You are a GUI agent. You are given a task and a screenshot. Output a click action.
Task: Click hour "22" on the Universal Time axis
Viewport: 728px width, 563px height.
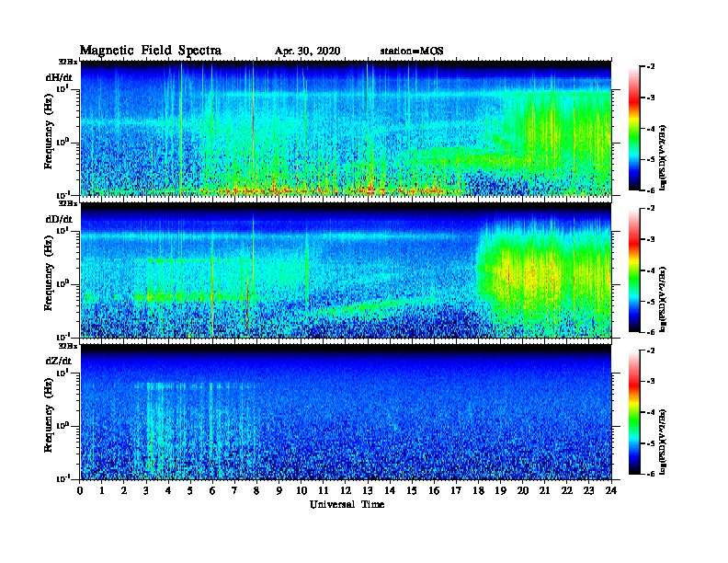[x=567, y=490]
